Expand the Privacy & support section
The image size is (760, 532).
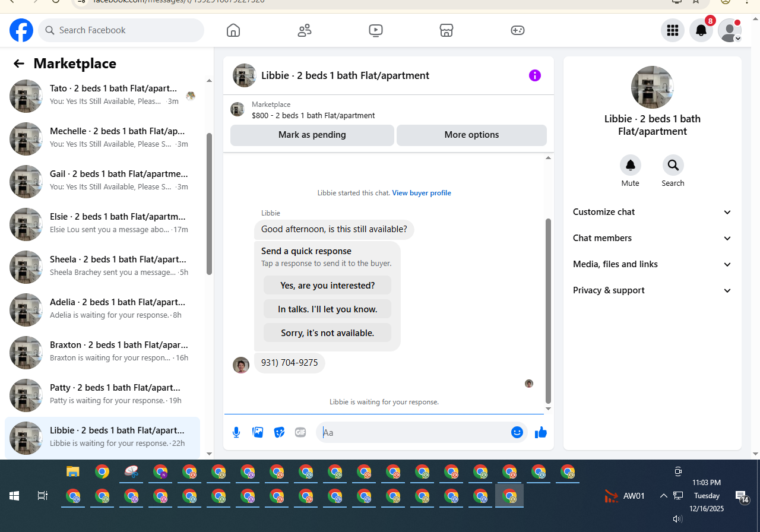(x=653, y=290)
